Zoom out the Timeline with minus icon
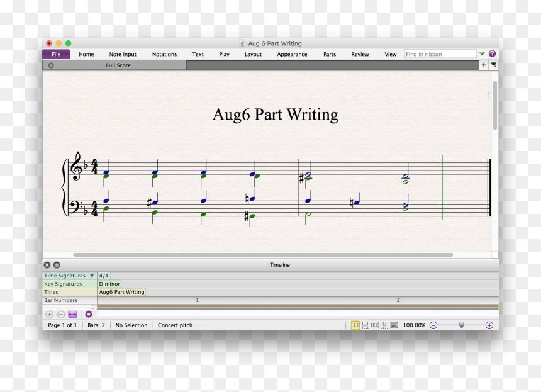The width and height of the screenshot is (541, 392). coord(61,315)
